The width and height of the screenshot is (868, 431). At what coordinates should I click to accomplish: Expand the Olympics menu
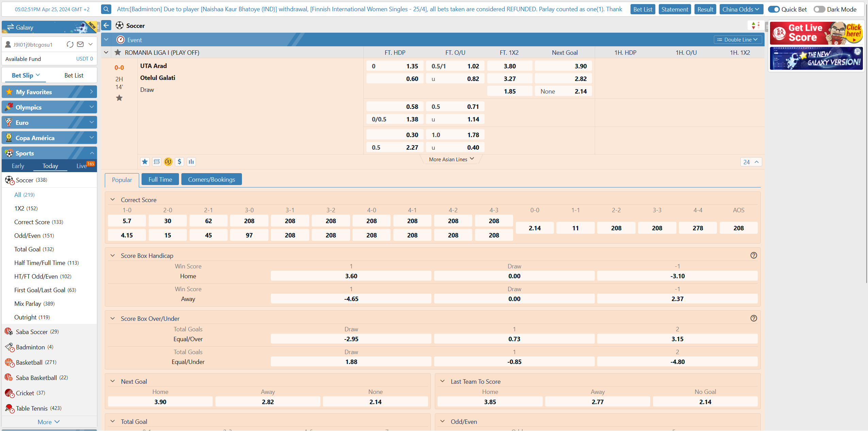tap(49, 107)
